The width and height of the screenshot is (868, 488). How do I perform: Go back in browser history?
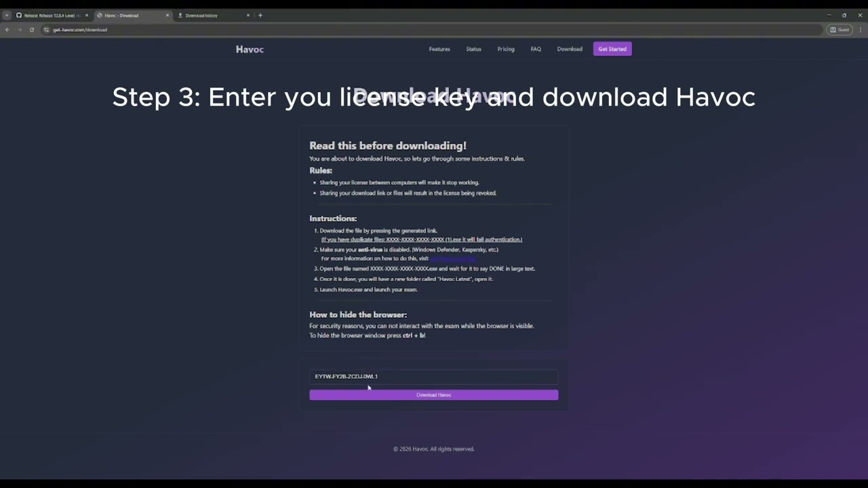[x=7, y=30]
